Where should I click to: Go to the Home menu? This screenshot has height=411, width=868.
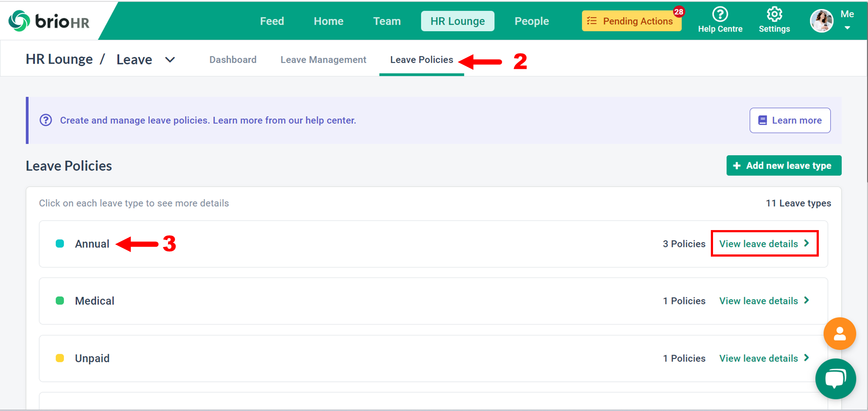[x=329, y=21]
